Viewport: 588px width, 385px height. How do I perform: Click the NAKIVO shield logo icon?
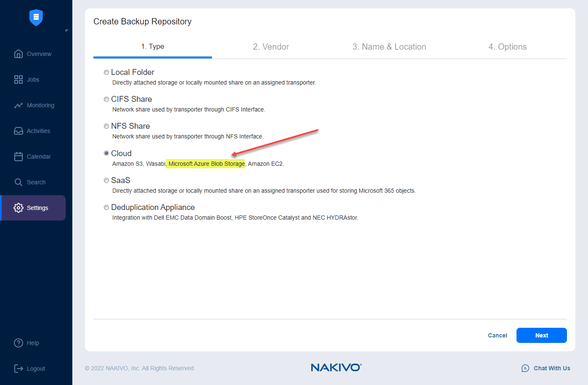(x=36, y=17)
